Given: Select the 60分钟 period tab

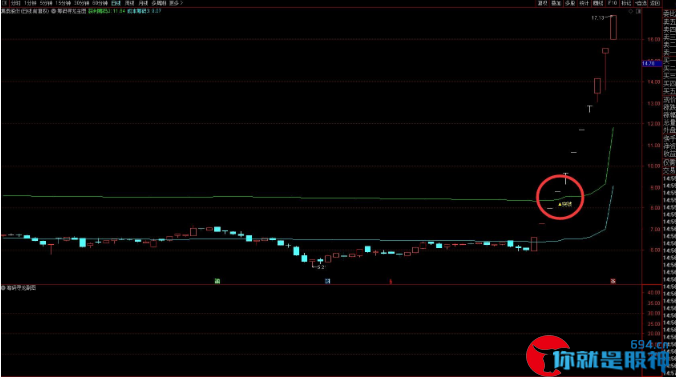Looking at the screenshot, I should pyautogui.click(x=100, y=3).
